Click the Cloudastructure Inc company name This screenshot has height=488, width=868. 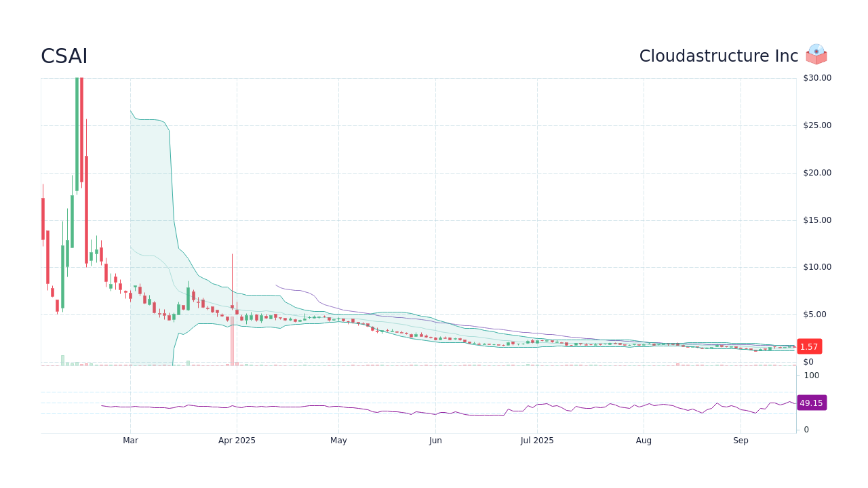coord(719,56)
